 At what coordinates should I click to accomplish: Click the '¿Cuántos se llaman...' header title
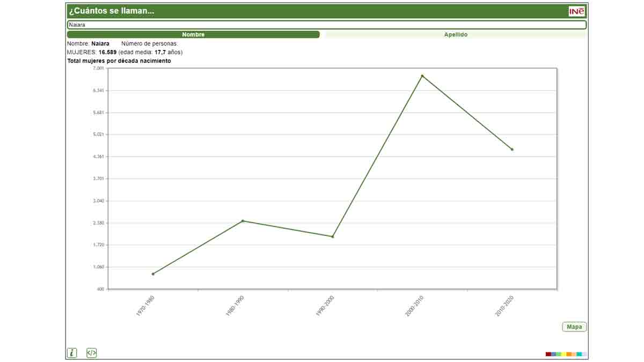(112, 11)
